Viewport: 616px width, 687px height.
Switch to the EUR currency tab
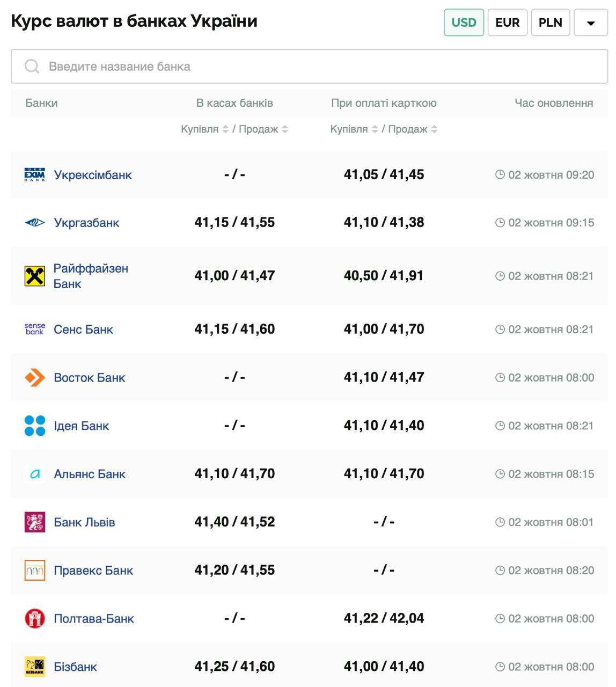click(x=507, y=23)
